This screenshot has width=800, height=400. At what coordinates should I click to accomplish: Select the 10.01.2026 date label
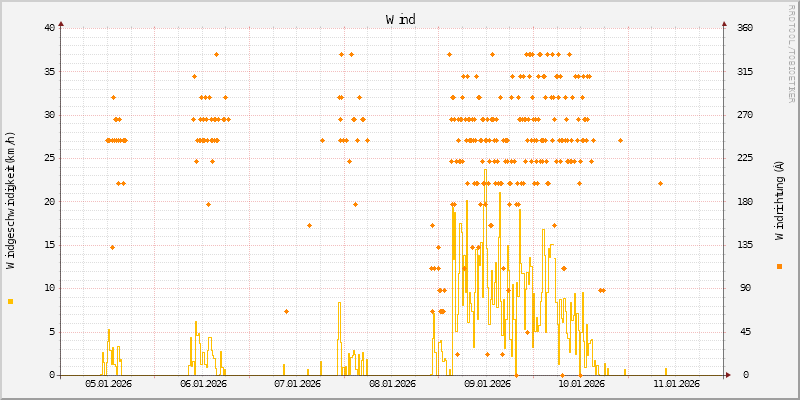pyautogui.click(x=581, y=383)
